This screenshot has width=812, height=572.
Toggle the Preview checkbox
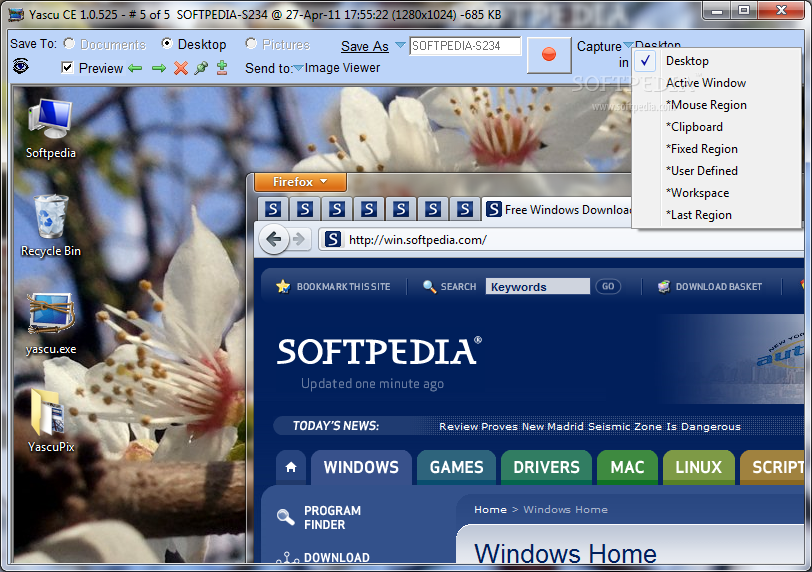pyautogui.click(x=67, y=68)
